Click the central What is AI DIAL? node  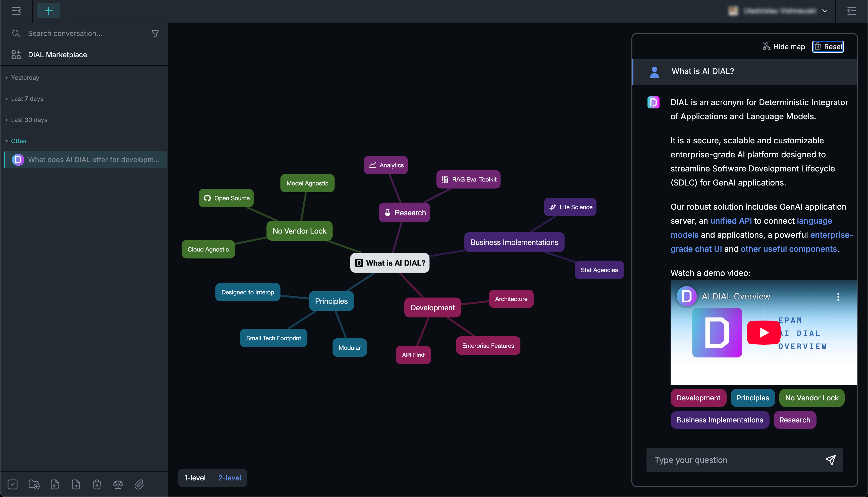pyautogui.click(x=390, y=263)
